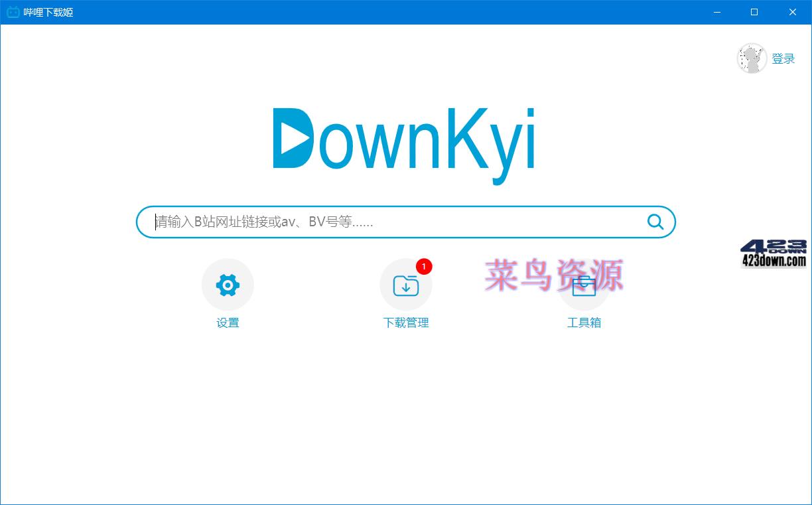Maximize the DownKyi window

click(754, 11)
